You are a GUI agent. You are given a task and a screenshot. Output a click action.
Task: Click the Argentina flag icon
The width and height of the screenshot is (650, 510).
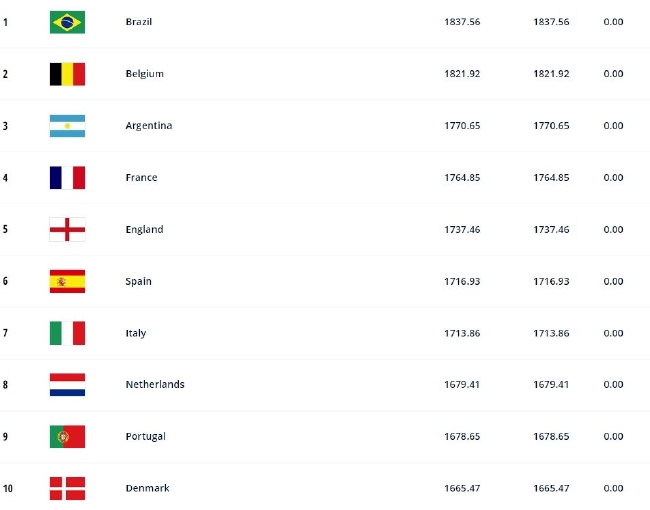click(x=67, y=126)
